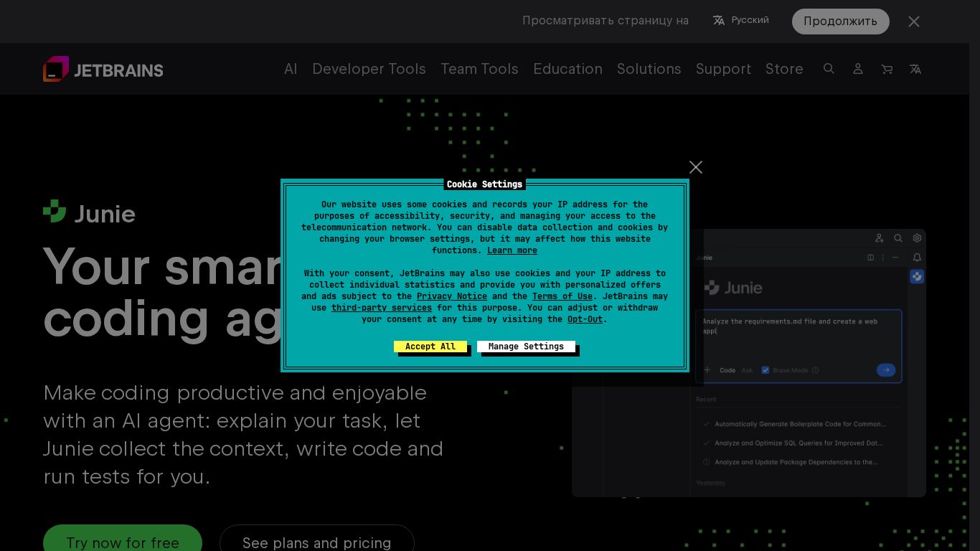Open the account profile icon
The image size is (980, 551).
857,69
